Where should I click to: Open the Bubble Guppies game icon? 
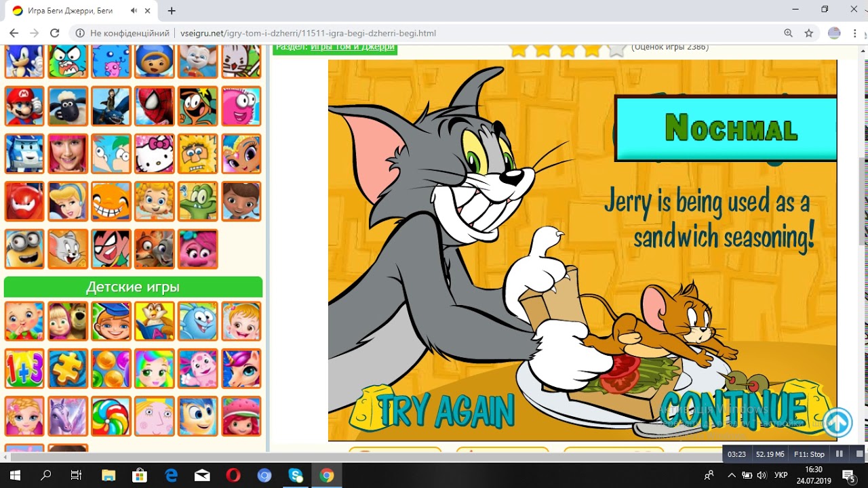click(x=155, y=201)
